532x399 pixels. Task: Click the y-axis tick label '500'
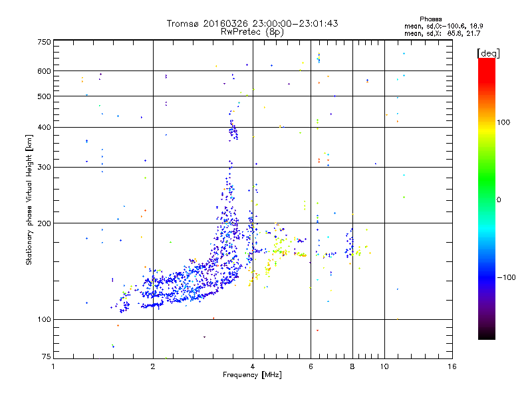[44, 96]
